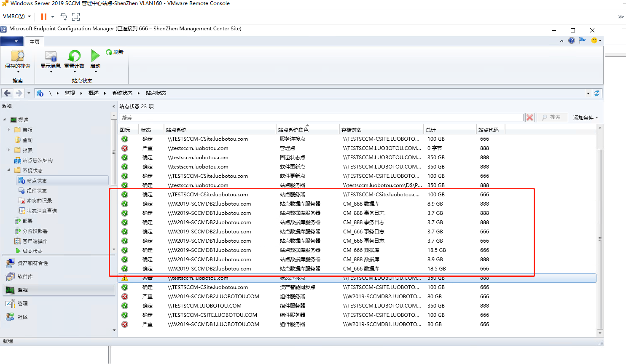This screenshot has height=364, width=626.
Task: Pause the VM with the VMRC pause icon
Action: [43, 17]
